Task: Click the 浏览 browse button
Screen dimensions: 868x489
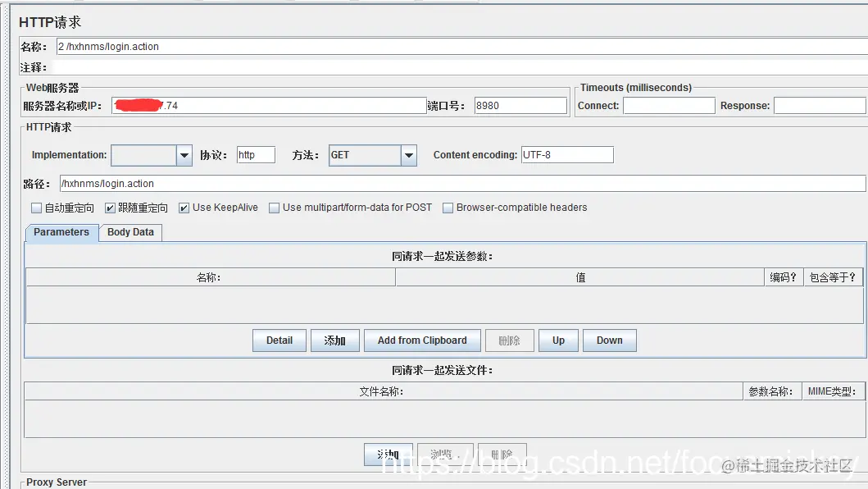Action: pos(445,455)
